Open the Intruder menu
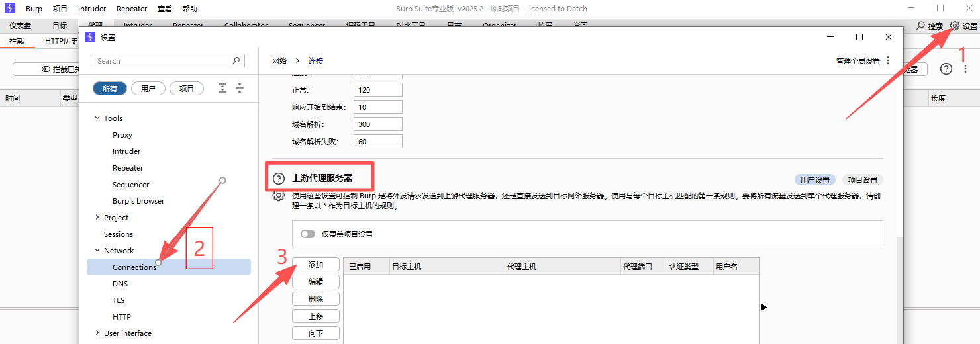The image size is (980, 344). click(x=92, y=9)
